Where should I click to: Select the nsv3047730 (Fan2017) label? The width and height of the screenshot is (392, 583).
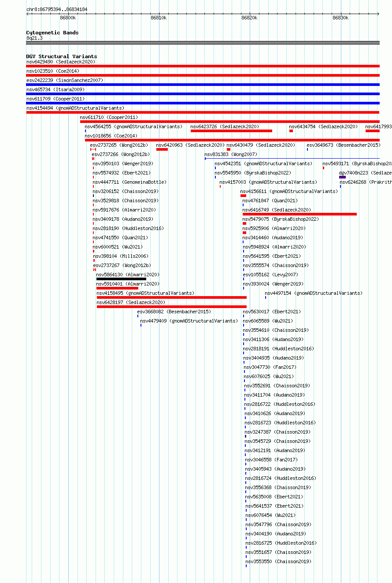(x=270, y=368)
